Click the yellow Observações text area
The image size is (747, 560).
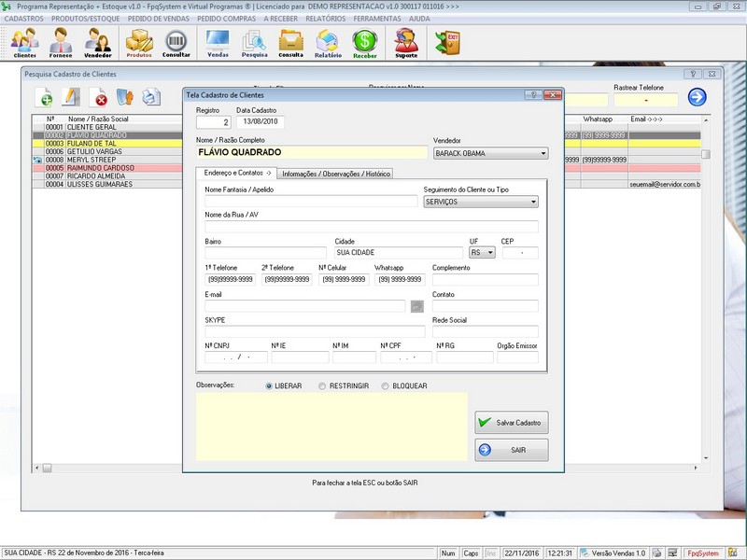[331, 427]
